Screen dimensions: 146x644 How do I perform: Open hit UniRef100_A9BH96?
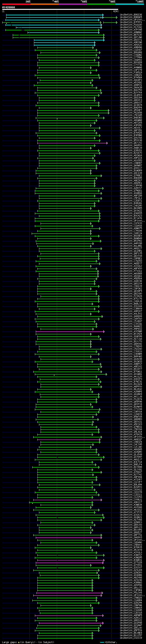click(131, 48)
